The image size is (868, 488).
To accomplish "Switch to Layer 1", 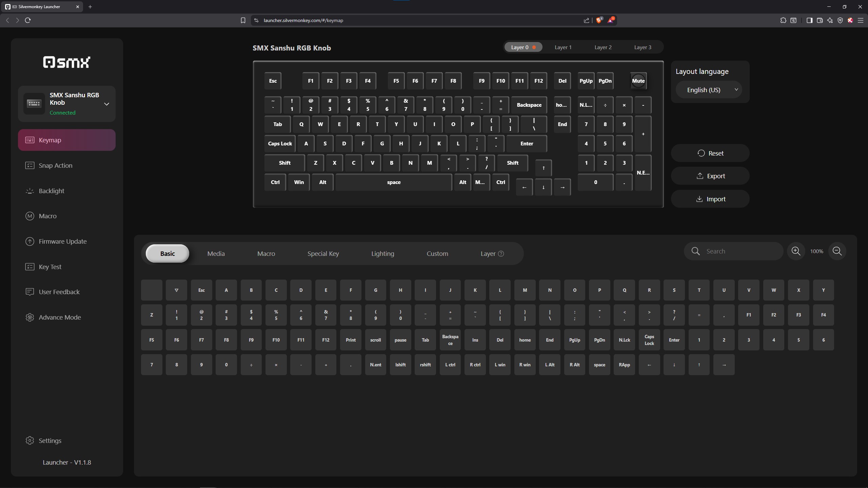I will [x=563, y=47].
